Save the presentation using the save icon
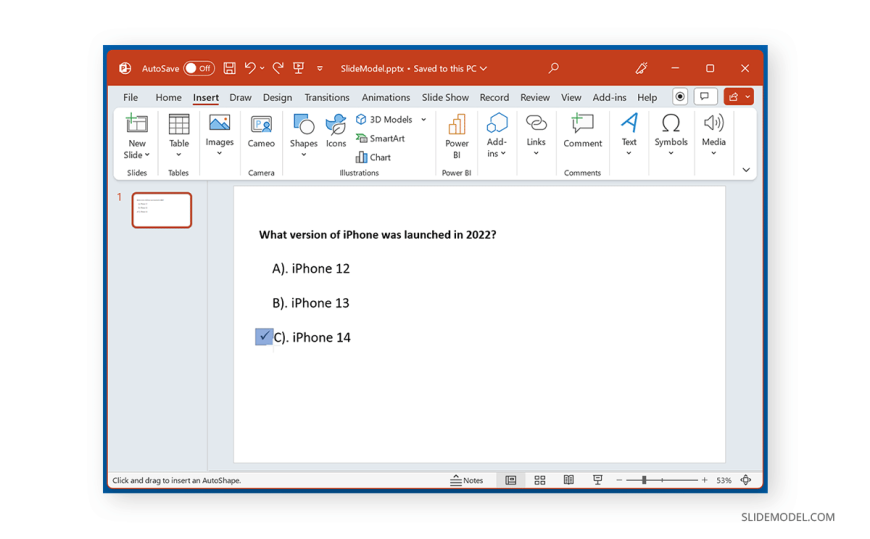Screen dimensions: 870x539 click(229, 68)
